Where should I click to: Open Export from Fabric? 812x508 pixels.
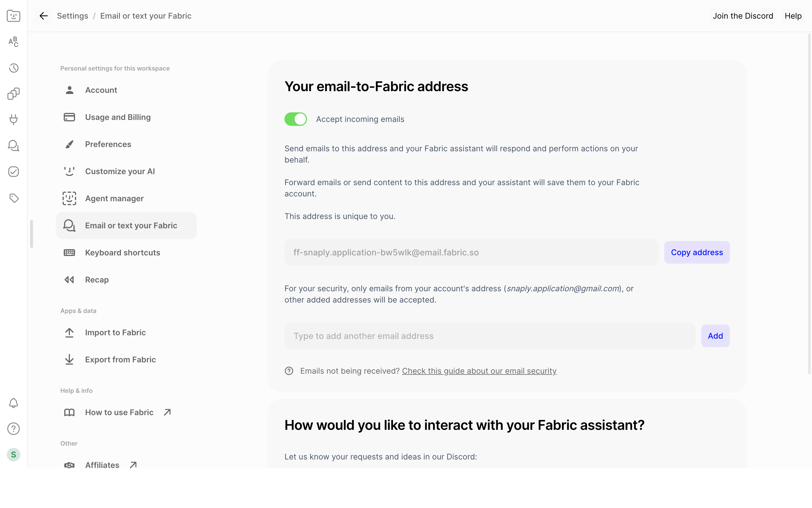[126, 360]
